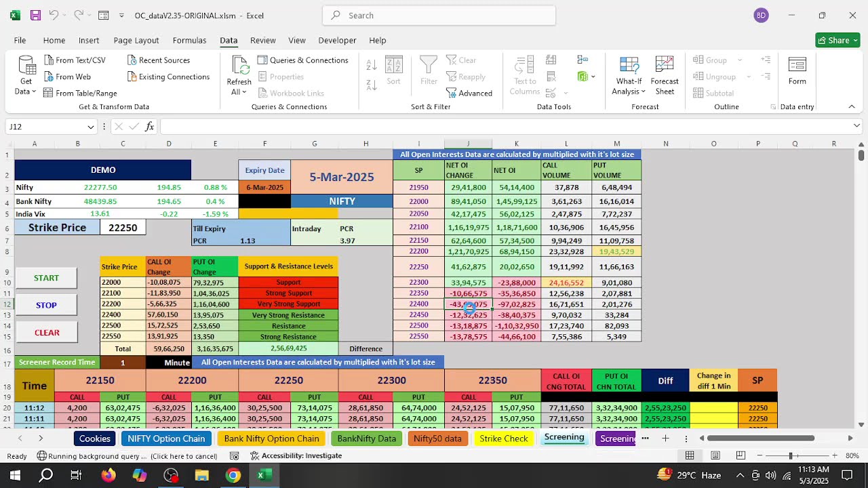Open What-If Analysis menu
868x488 pixels.
click(629, 75)
